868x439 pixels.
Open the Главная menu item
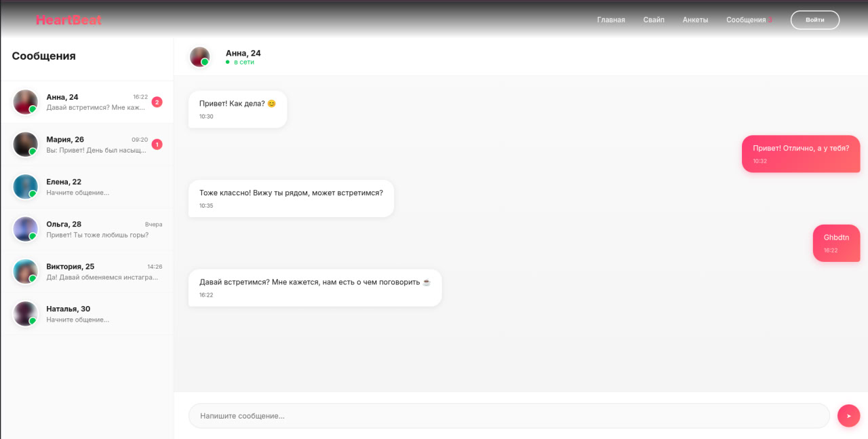pos(610,20)
